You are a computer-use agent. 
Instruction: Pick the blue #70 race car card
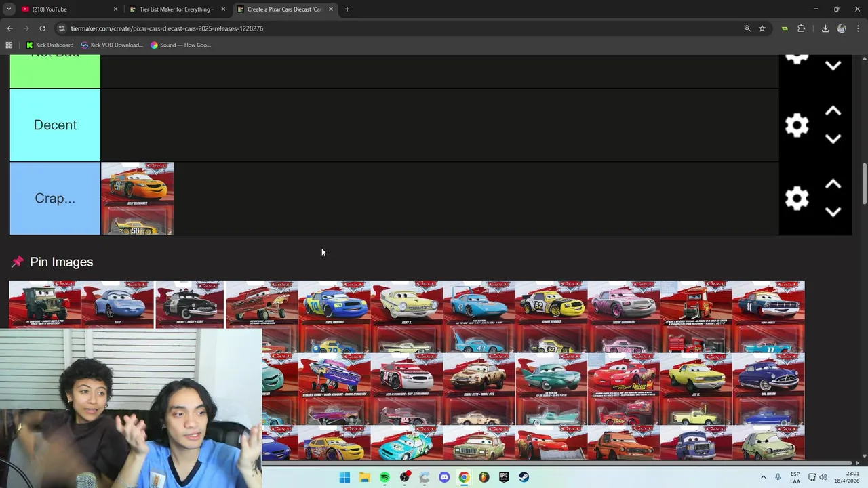(x=334, y=317)
